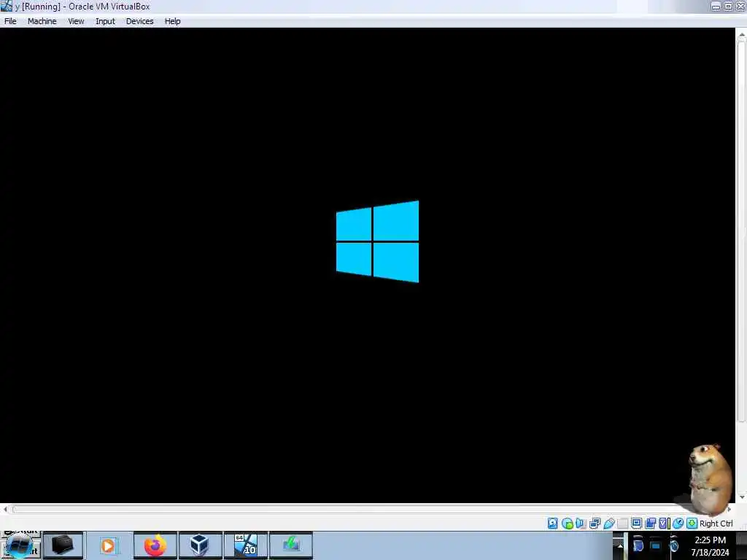
Task: Click the 2:25 PM taskbar clock
Action: tap(710, 545)
